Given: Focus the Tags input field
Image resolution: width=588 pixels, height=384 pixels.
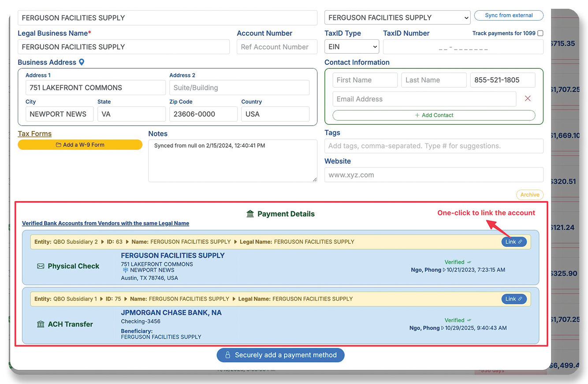Looking at the screenshot, I should pos(434,146).
